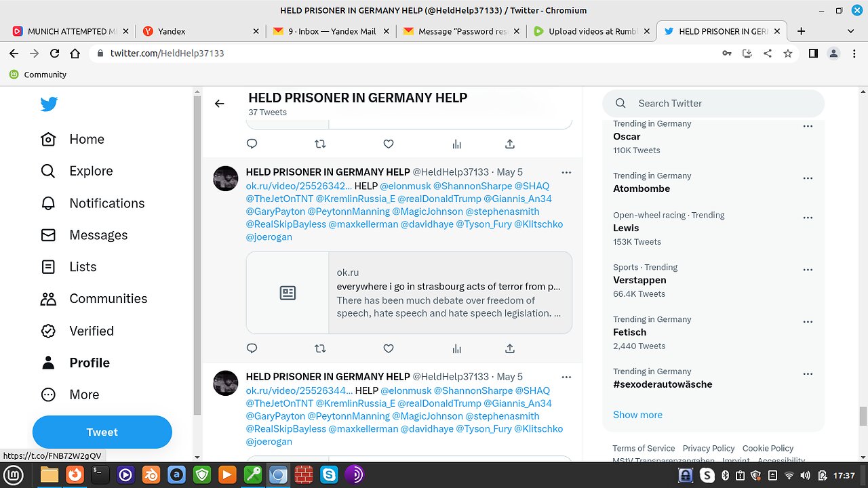This screenshot has height=488, width=868.
Task: Open options for the Fetisch trend
Action: pos(808,322)
